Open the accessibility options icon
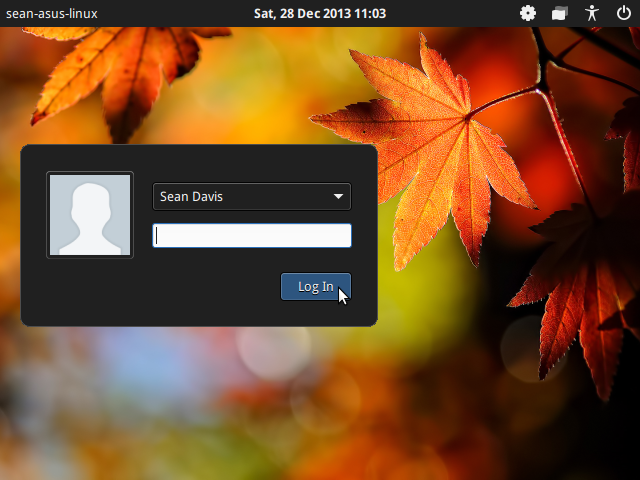The height and width of the screenshot is (480, 640). [592, 14]
